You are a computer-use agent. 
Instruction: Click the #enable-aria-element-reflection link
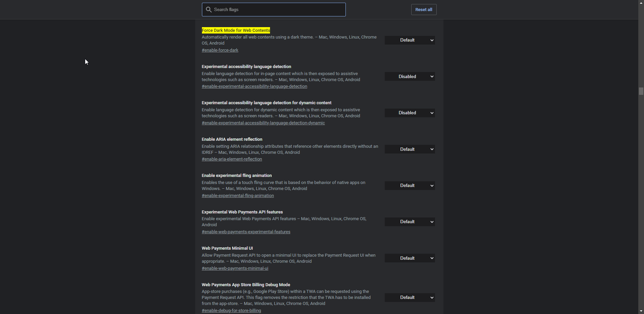(x=232, y=159)
